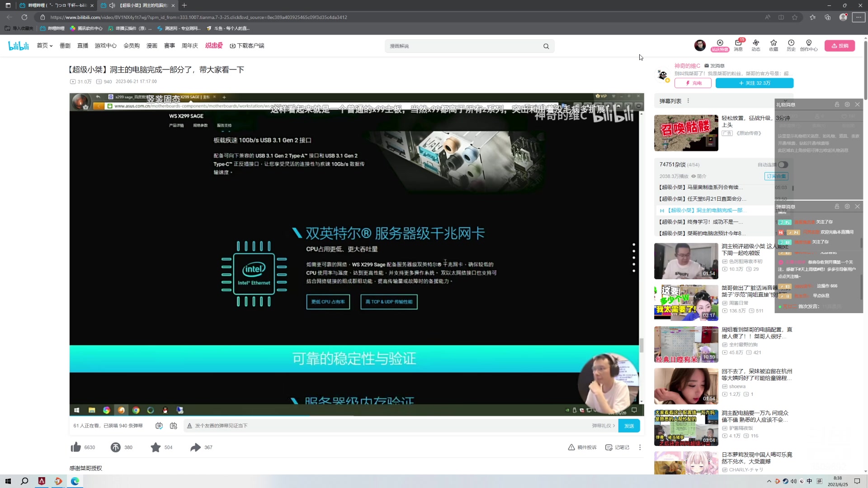The image size is (868, 488).
Task: Expand the 首页 dropdown in the navigation bar
Action: click(x=51, y=45)
